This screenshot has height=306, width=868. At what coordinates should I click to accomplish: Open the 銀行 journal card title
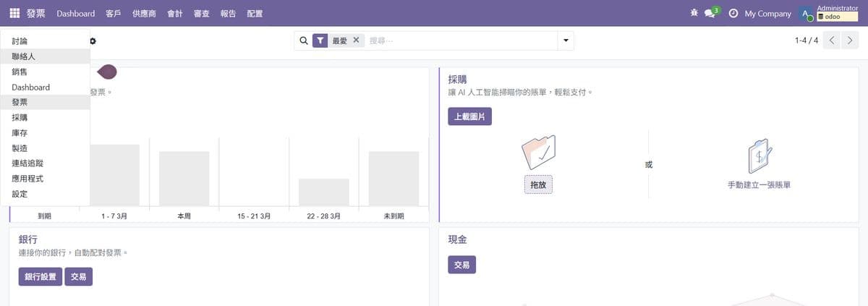click(29, 239)
